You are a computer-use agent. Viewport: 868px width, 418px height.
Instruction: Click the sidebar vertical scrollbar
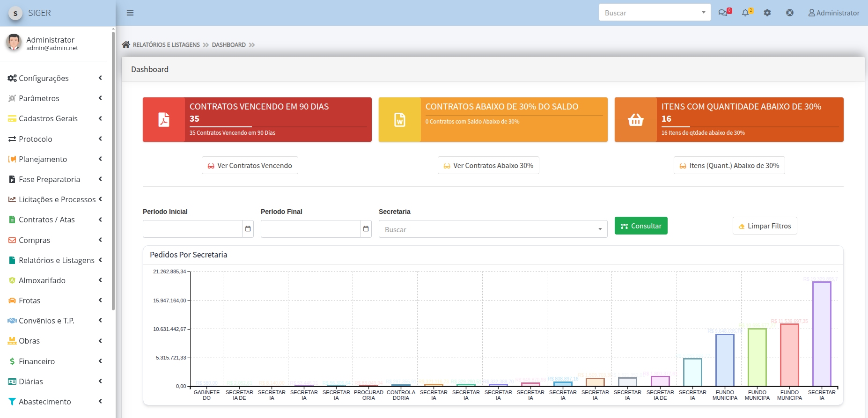[x=113, y=171]
